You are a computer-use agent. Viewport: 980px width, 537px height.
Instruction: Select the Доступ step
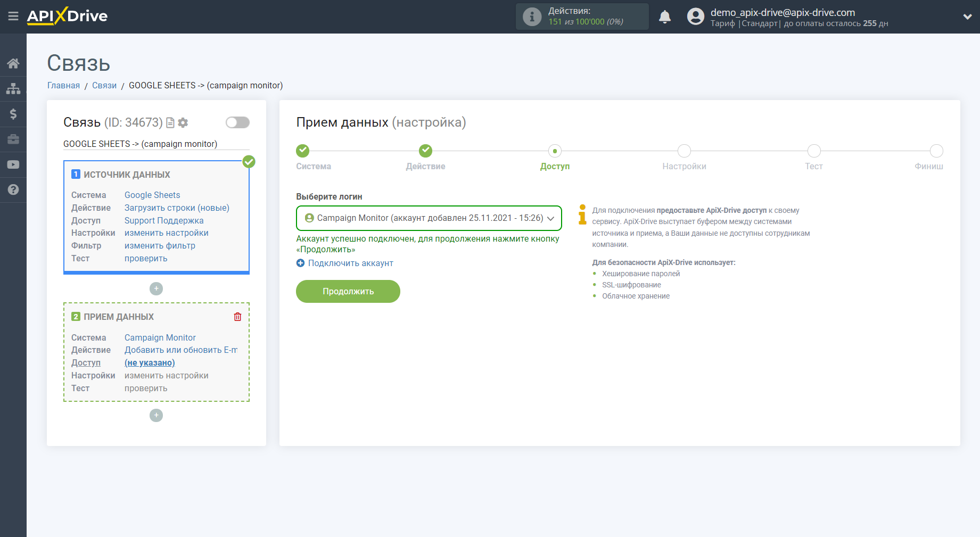point(555,151)
